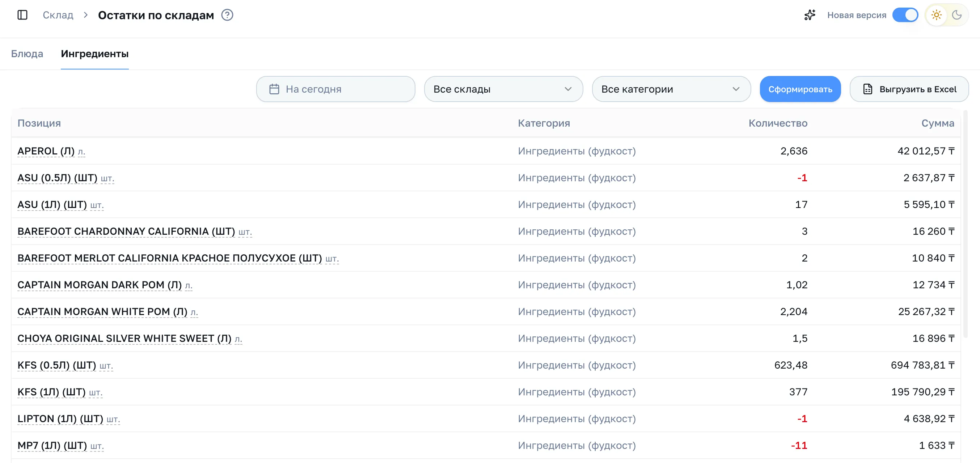Image resolution: width=980 pixels, height=463 pixels.
Task: Click the sparkle AI icon
Action: tap(810, 15)
